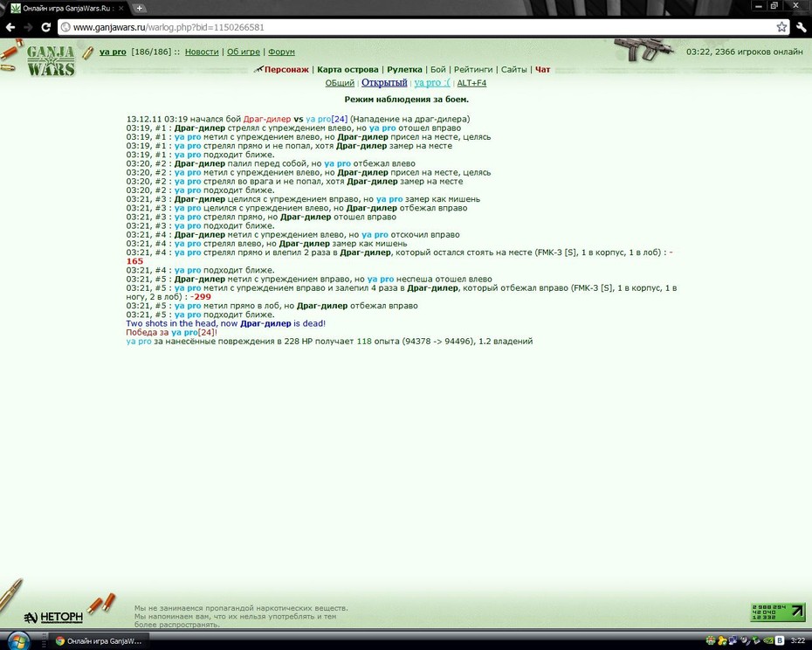Screen dimensions: 812x650
Task: Reload the page with the refresh icon
Action: [46, 27]
